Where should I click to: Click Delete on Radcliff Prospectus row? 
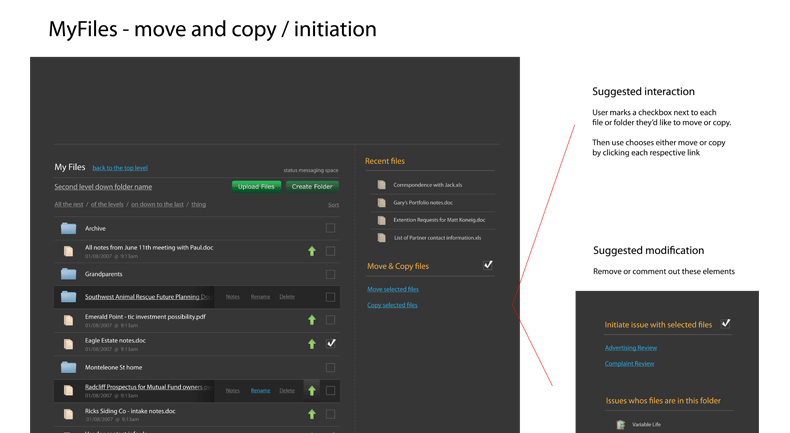[287, 391]
